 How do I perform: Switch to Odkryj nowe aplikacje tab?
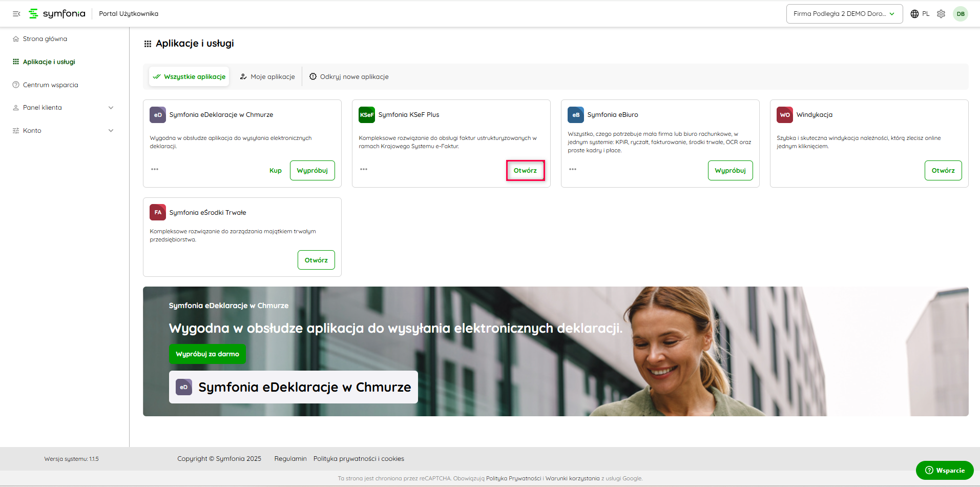pyautogui.click(x=349, y=77)
